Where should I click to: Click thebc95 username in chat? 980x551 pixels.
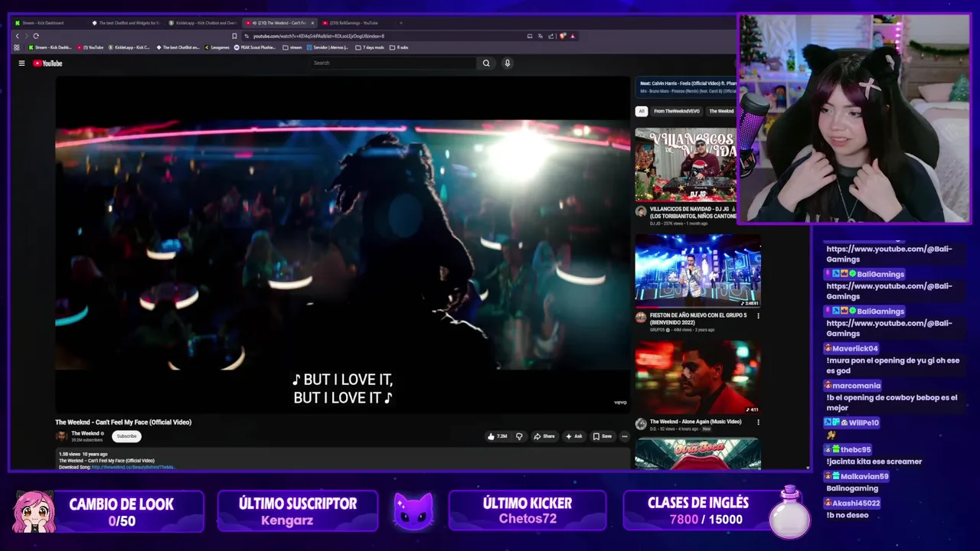click(x=855, y=449)
